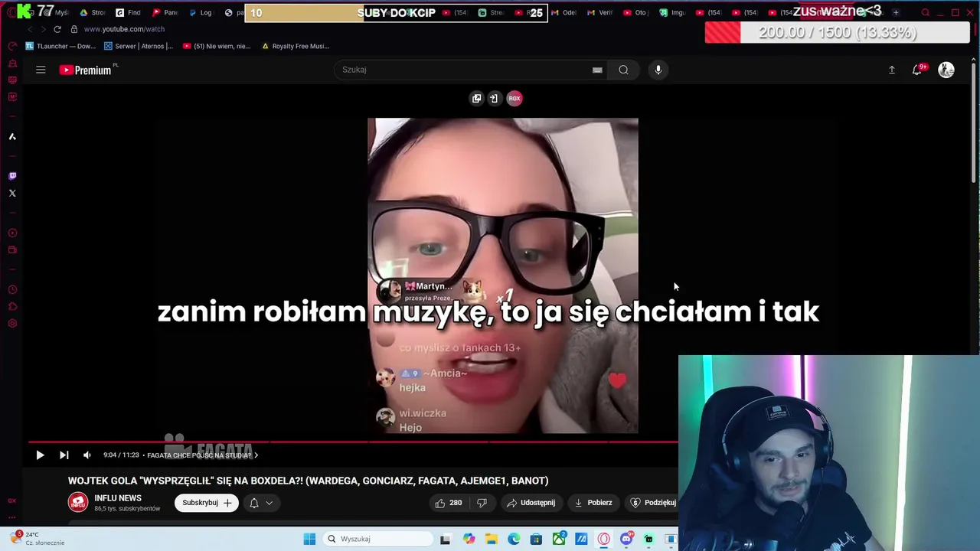Mute the video with speaker icon
This screenshot has width=980, height=551.
tap(87, 455)
